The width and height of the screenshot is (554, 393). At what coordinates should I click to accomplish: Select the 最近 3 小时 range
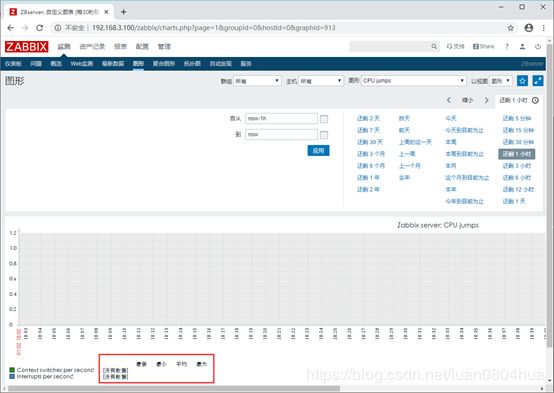coord(517,166)
